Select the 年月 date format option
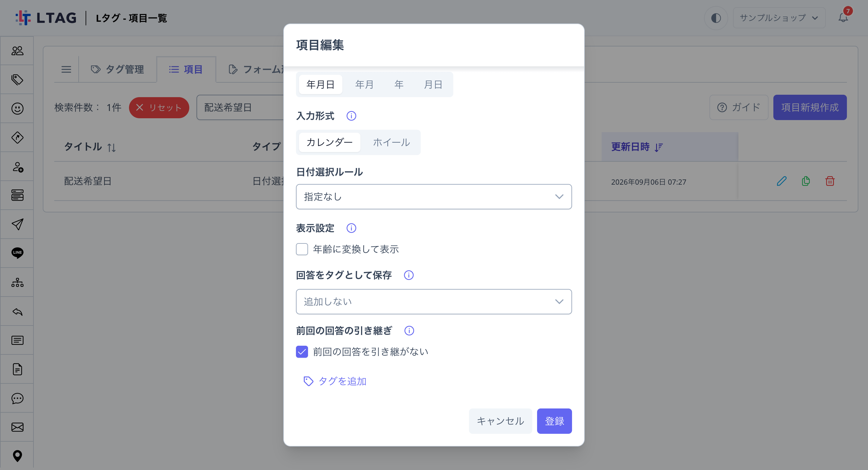868x470 pixels. (364, 84)
